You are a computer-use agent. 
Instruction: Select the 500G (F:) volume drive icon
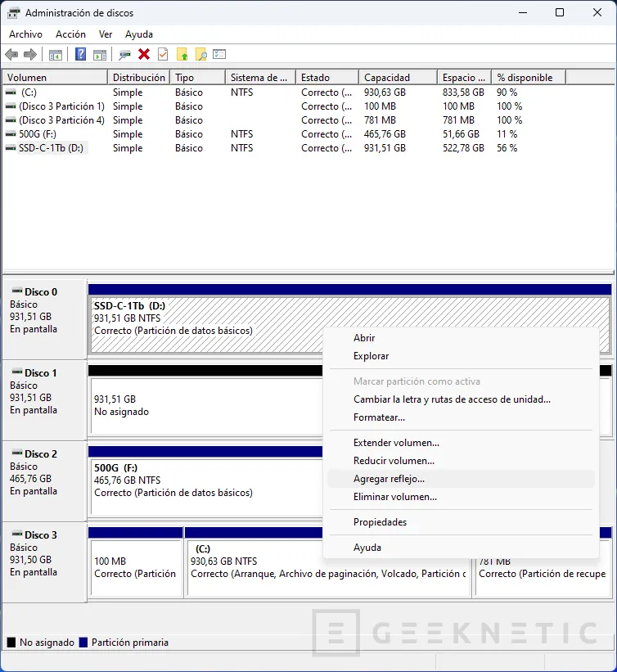[11, 134]
